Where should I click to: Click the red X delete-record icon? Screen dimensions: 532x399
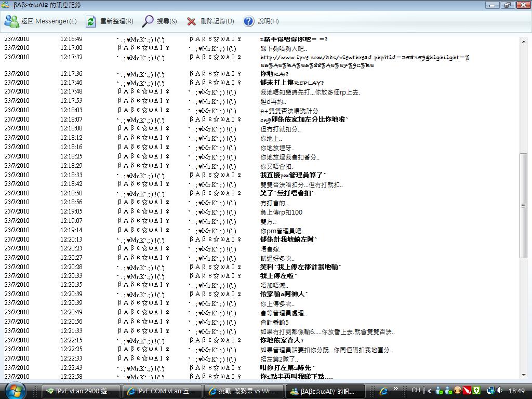(191, 22)
